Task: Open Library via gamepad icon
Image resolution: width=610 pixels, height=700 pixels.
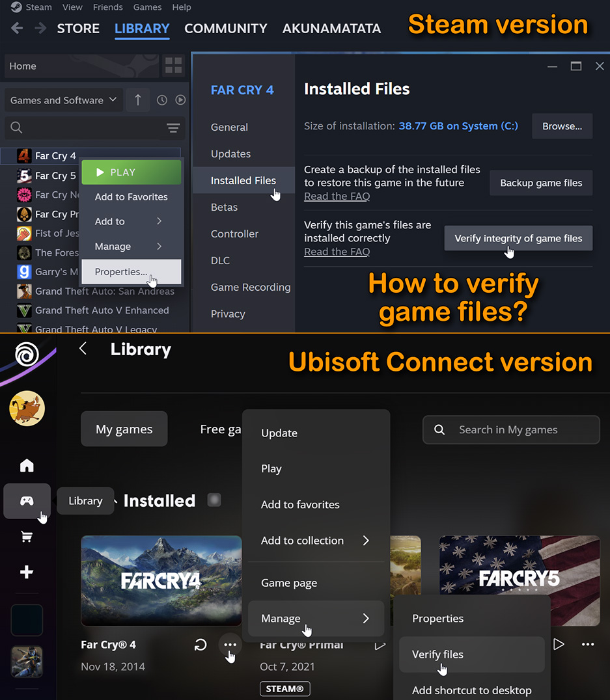Action: coord(27,501)
